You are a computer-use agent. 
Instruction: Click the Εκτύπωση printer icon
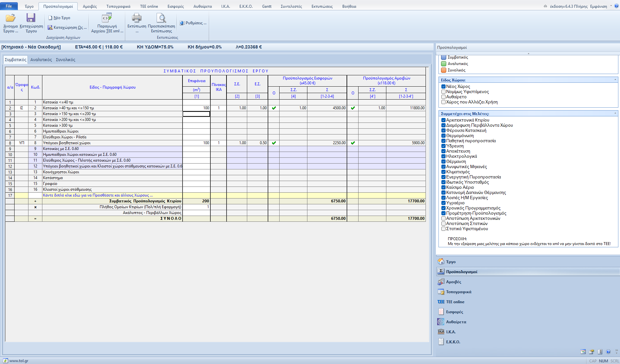pyautogui.click(x=137, y=18)
